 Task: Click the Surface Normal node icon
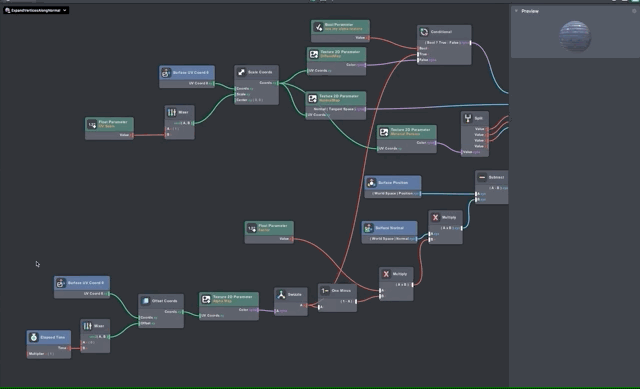point(368,228)
